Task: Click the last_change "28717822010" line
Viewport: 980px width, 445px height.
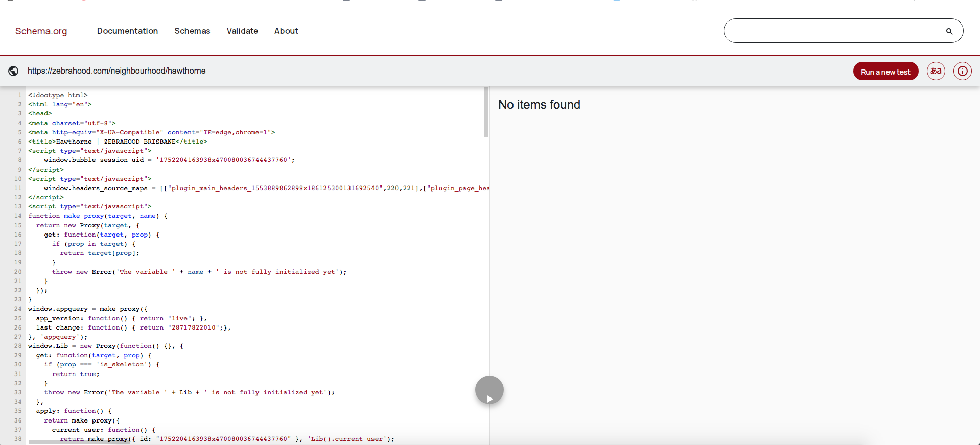Action: tap(133, 327)
